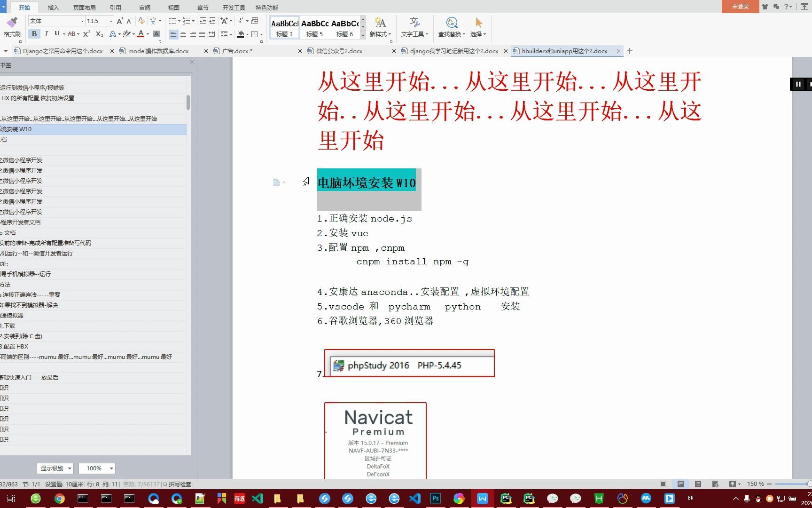812x508 pixels.
Task: Increase indent icon
Action: (212, 21)
